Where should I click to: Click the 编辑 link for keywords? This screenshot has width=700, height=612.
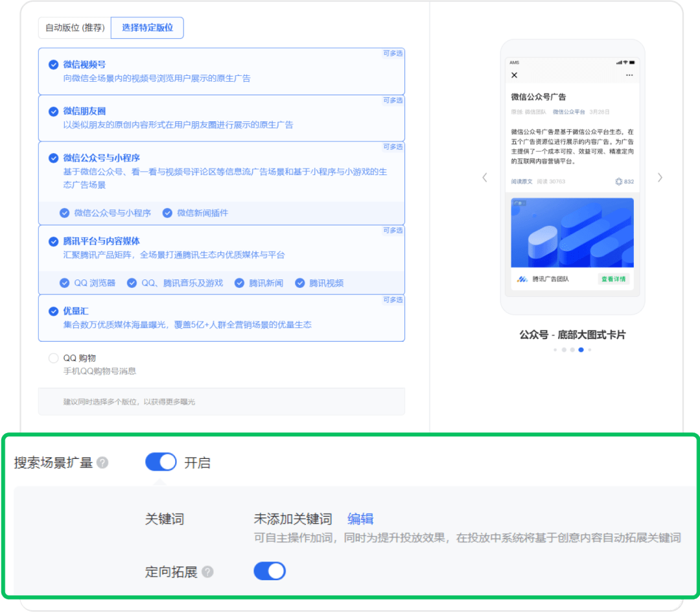pos(360,519)
